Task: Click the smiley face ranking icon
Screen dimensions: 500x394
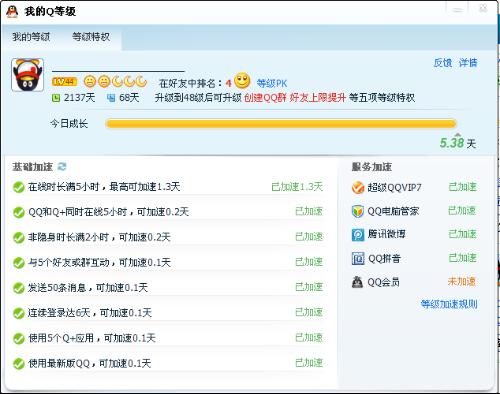Action: coord(242,81)
